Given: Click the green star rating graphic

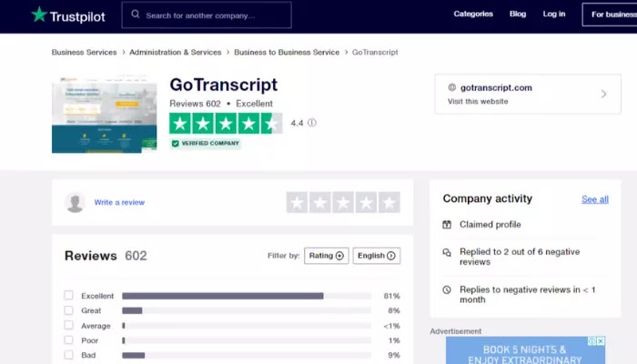Looking at the screenshot, I should click(226, 124).
